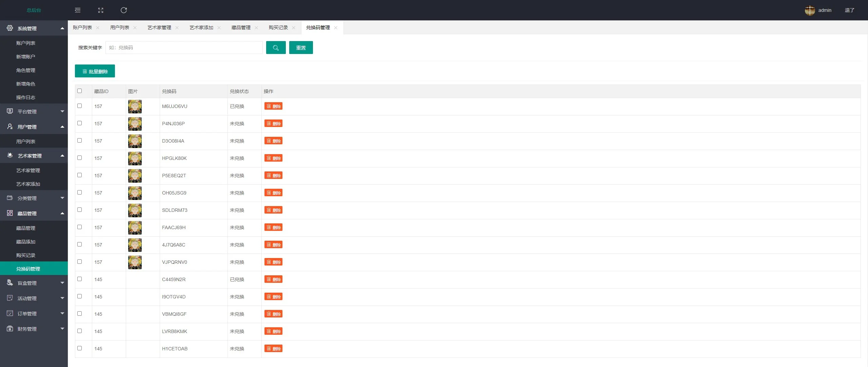Click the admin avatar image

810,10
